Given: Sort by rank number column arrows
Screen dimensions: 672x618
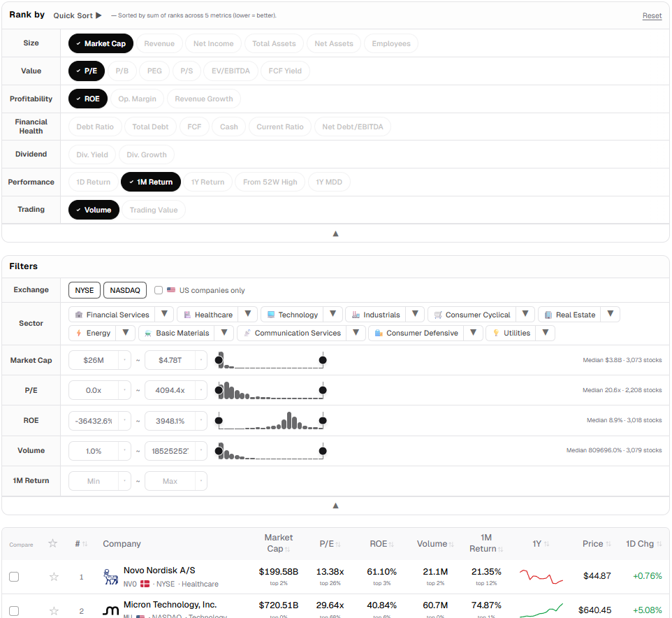Looking at the screenshot, I should click(x=85, y=544).
